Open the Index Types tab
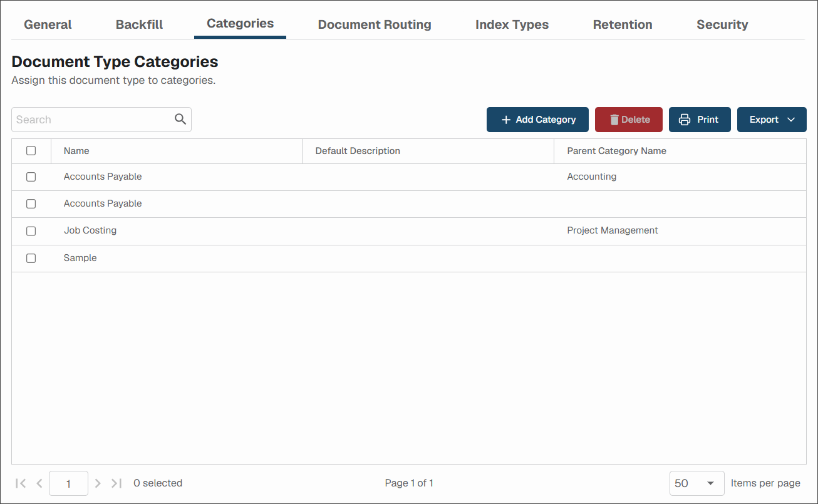 512,24
